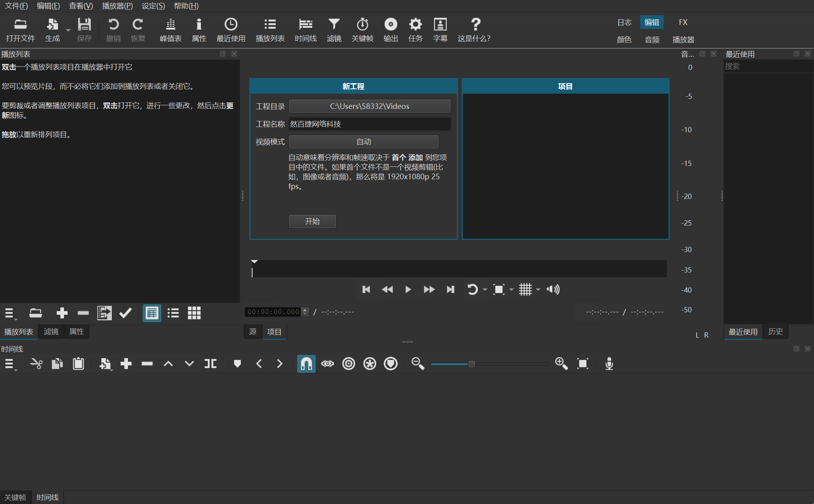Switch layout to 颜色
The width and height of the screenshot is (814, 504).
[x=624, y=39]
